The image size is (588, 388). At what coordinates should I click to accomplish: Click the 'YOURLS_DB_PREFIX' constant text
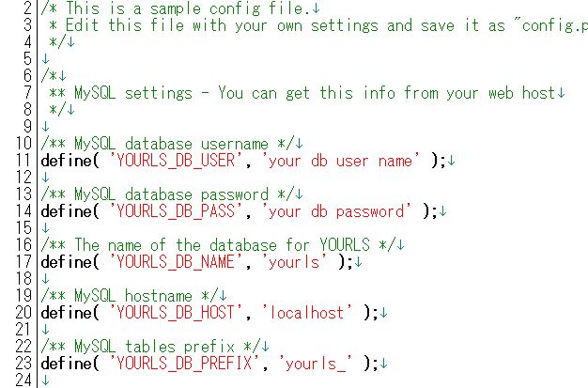coord(184,364)
